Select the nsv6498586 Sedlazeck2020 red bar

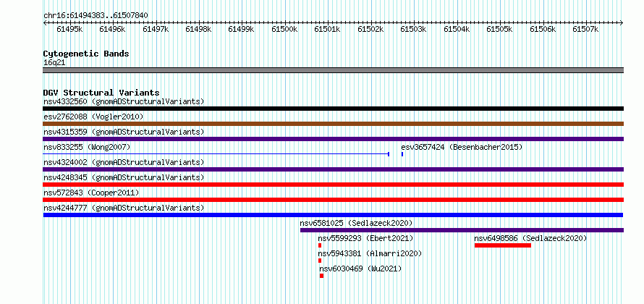[x=503, y=245]
